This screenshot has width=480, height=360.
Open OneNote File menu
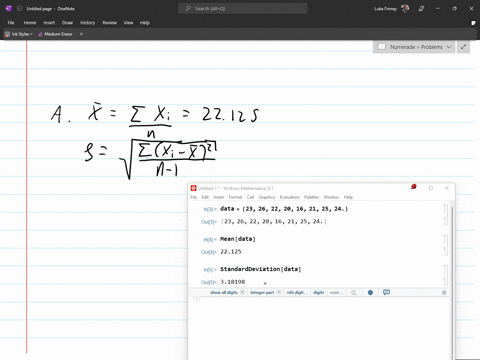[x=11, y=23]
